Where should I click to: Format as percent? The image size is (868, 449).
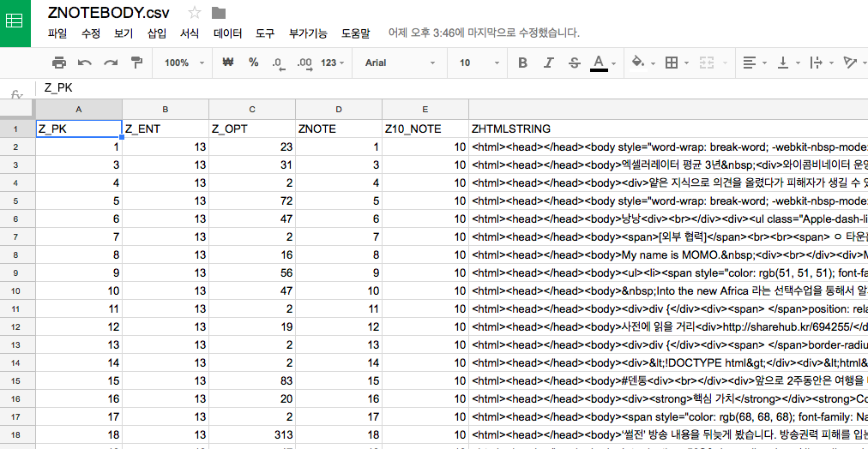(254, 63)
